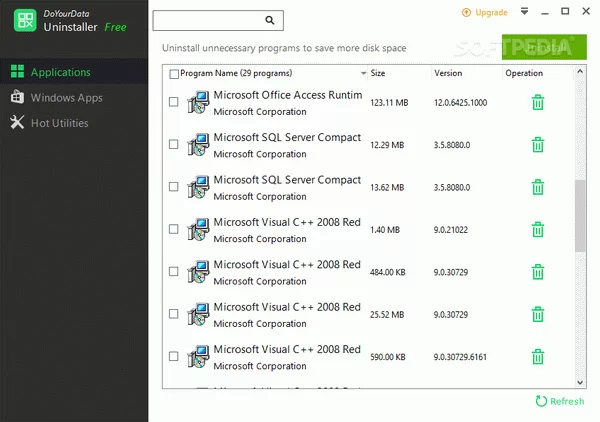Screen dimensions: 600x422
Task: Click the Refresh link text
Action: [567, 401]
